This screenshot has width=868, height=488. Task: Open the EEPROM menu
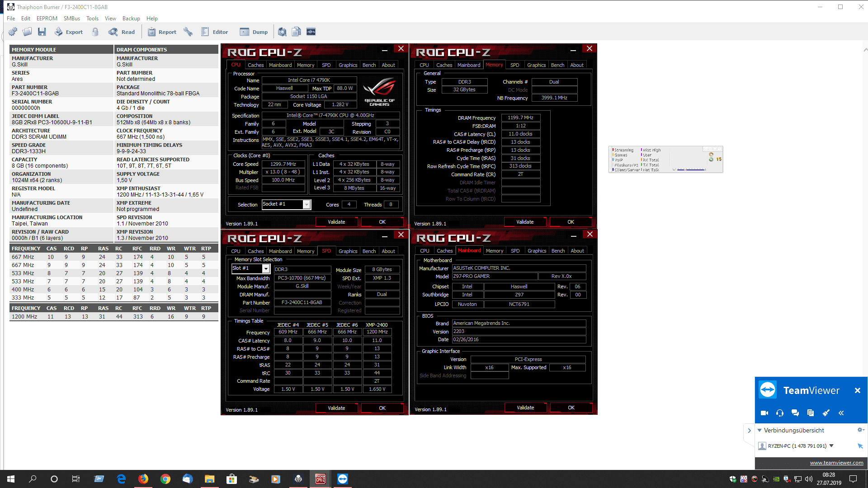[47, 19]
